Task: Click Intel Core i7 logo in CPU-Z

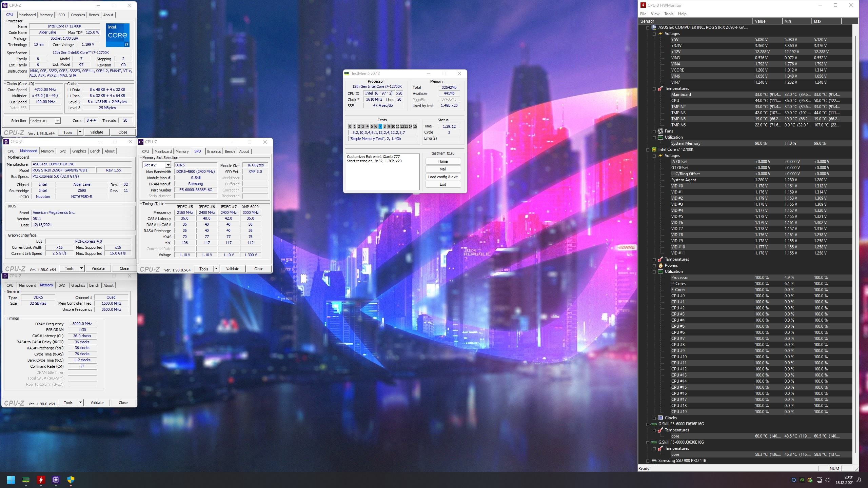Action: (x=118, y=35)
